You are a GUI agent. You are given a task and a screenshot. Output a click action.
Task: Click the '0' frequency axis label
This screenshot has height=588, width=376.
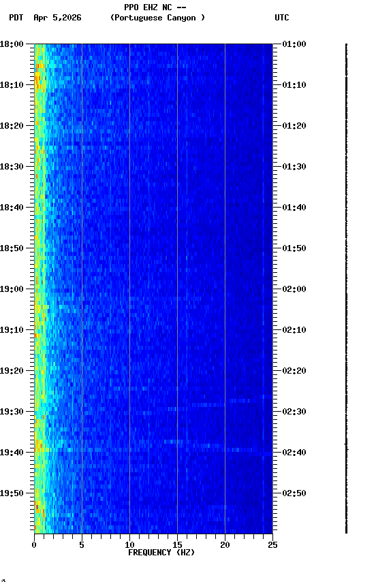[x=34, y=545]
